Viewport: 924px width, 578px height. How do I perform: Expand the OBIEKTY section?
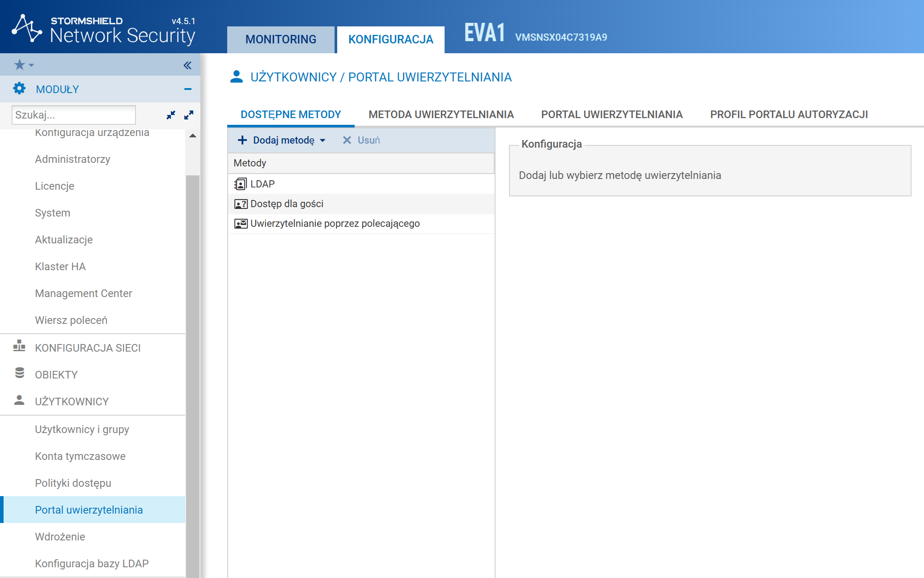(56, 375)
